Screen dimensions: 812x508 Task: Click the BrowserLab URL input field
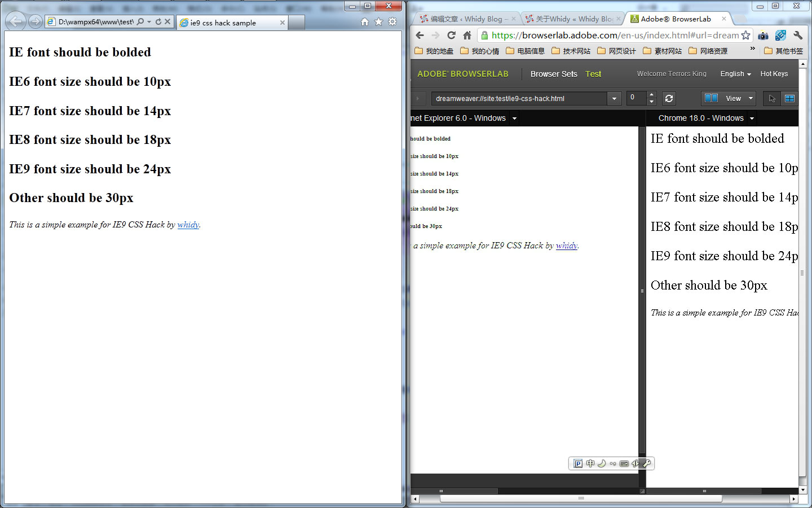[x=519, y=98]
